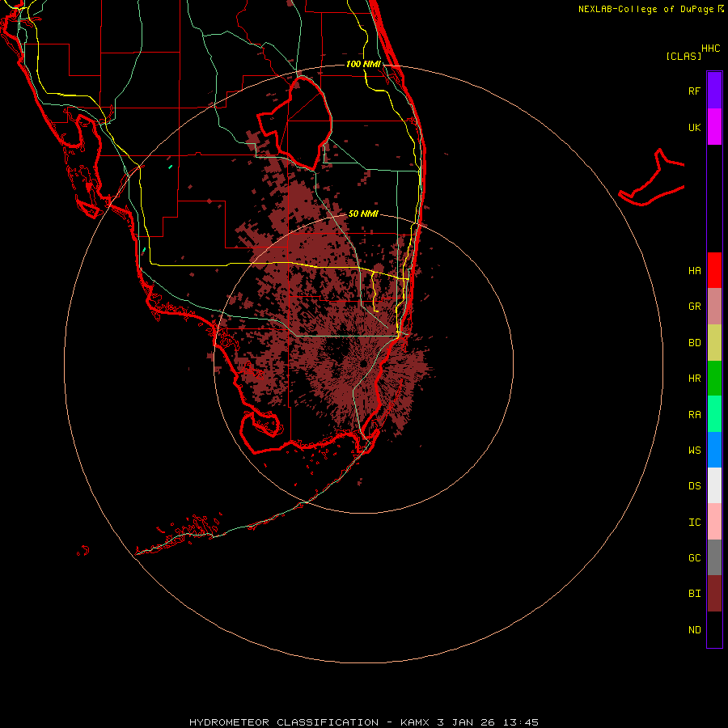Viewport: 728px width, 728px height.
Task: Click the HA red legend swatch
Action: click(x=714, y=270)
